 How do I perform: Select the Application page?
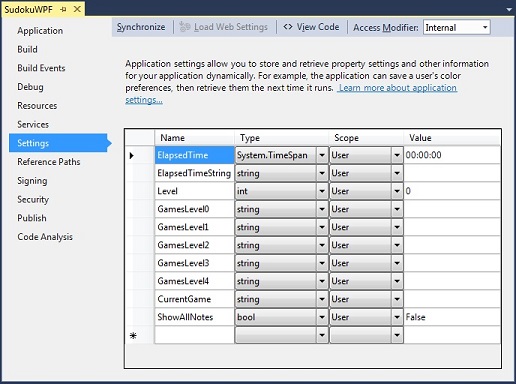pyautogui.click(x=40, y=31)
